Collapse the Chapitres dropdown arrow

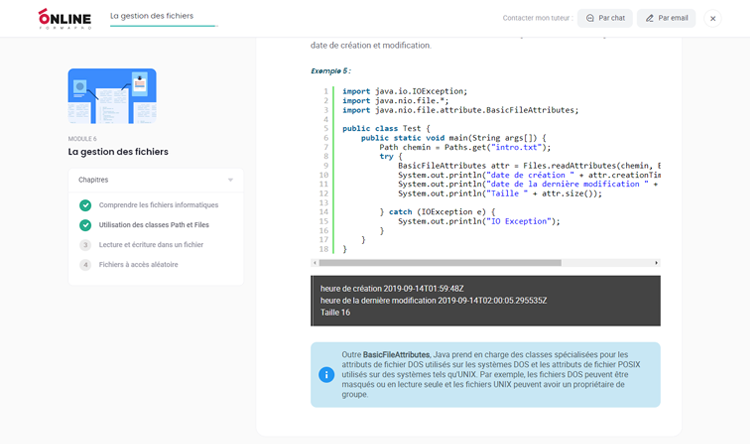point(231,180)
